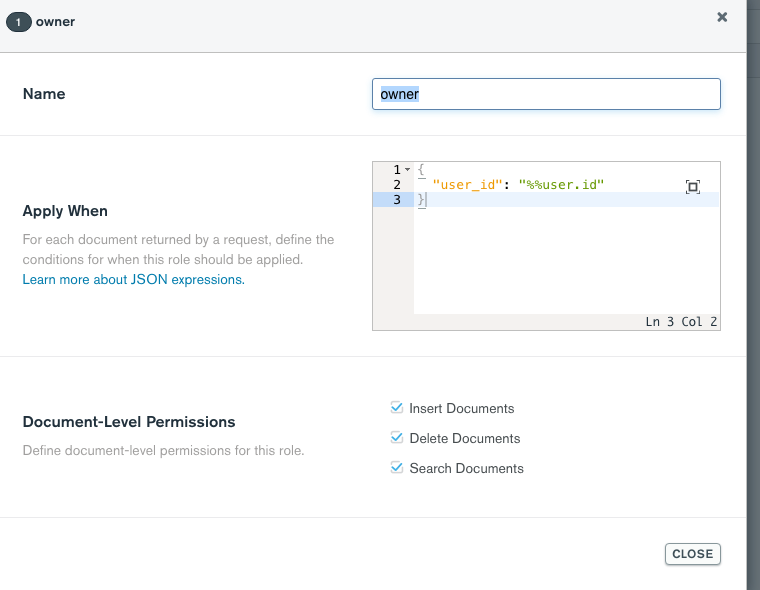Disable the Search Documents permission checkbox

coord(397,468)
